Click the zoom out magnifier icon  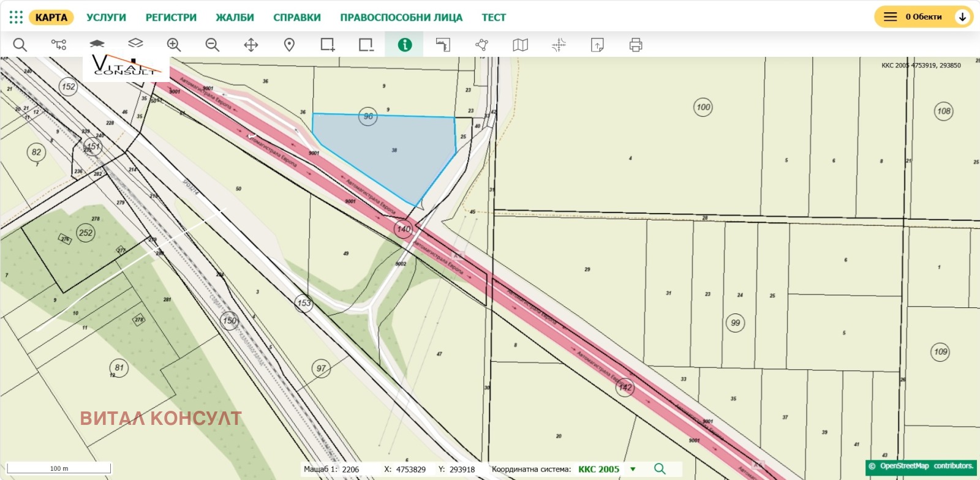(213, 45)
